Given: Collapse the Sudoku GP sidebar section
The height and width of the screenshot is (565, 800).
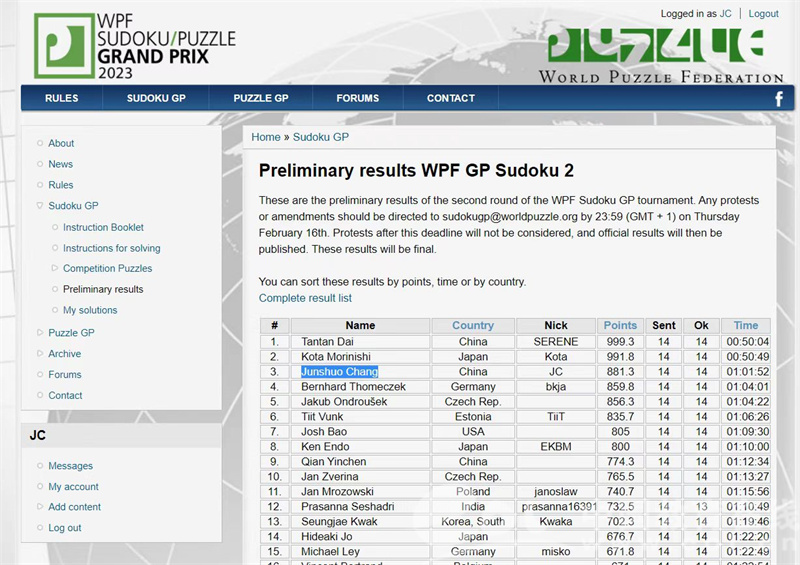Looking at the screenshot, I should point(73,206).
